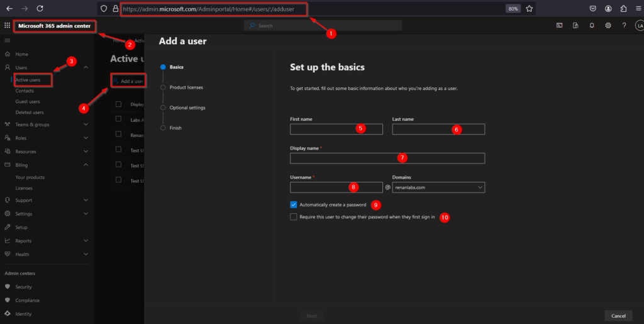Go to the Finish step

point(175,128)
